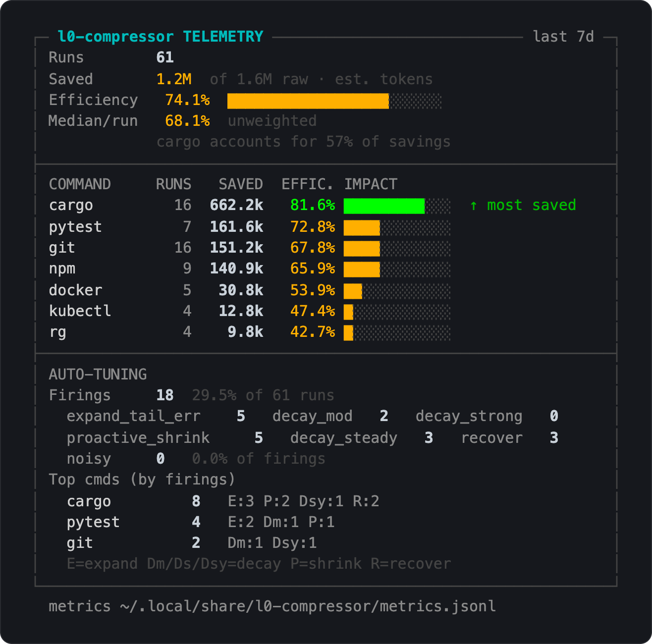Select the git row in command table

[x=250, y=248]
